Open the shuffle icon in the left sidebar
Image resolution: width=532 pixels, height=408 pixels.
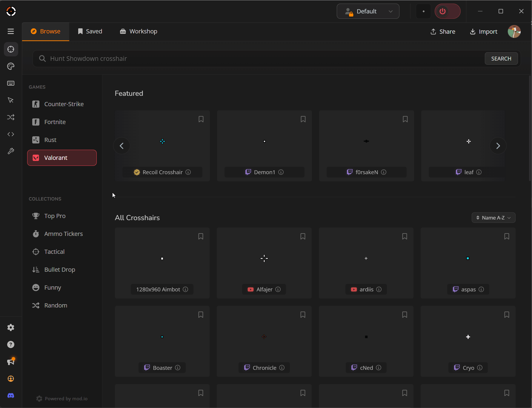(x=11, y=117)
